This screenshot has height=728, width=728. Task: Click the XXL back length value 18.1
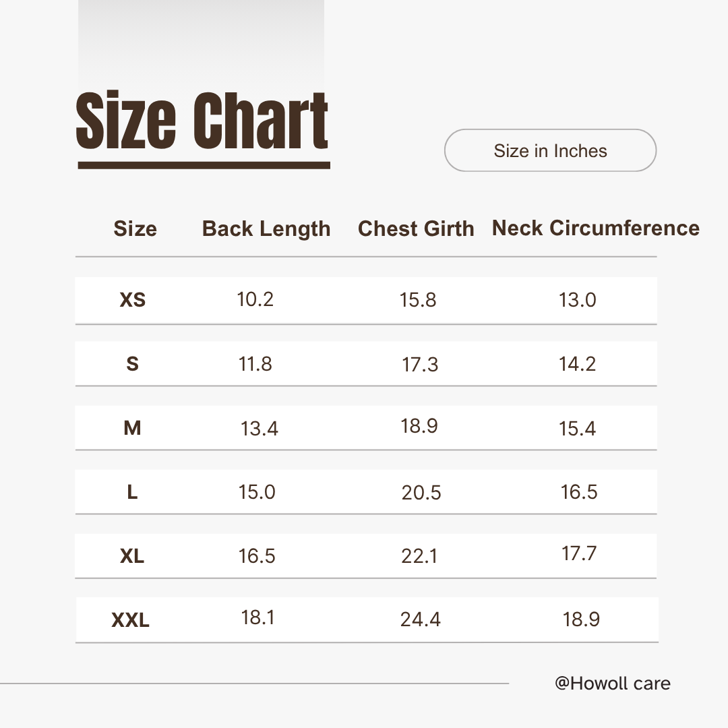click(x=258, y=617)
